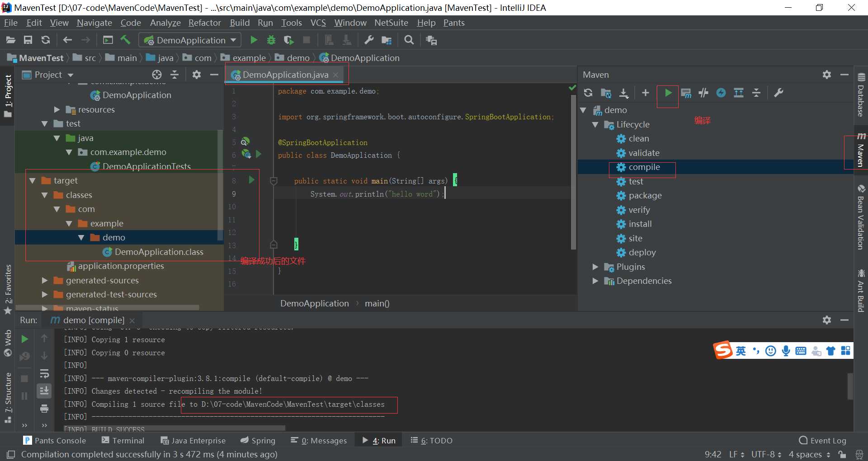The height and width of the screenshot is (461, 868).
Task: Run DemoApplication from the main toolbar
Action: tap(254, 40)
